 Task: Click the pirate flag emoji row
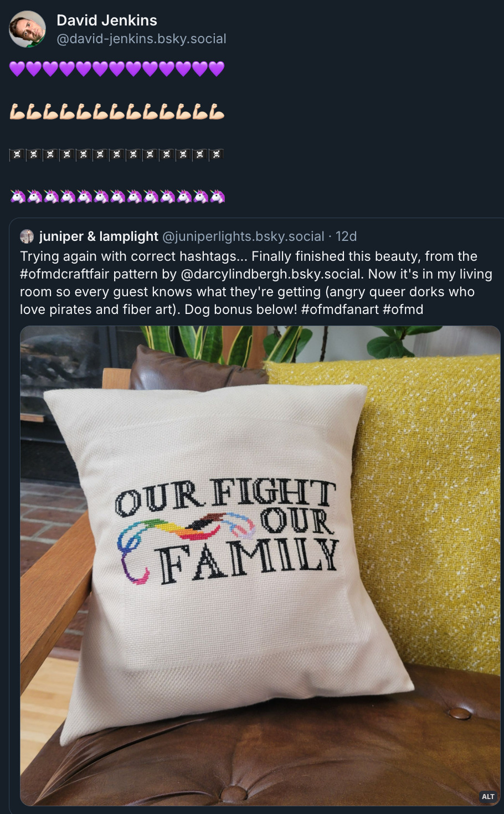pyautogui.click(x=117, y=154)
